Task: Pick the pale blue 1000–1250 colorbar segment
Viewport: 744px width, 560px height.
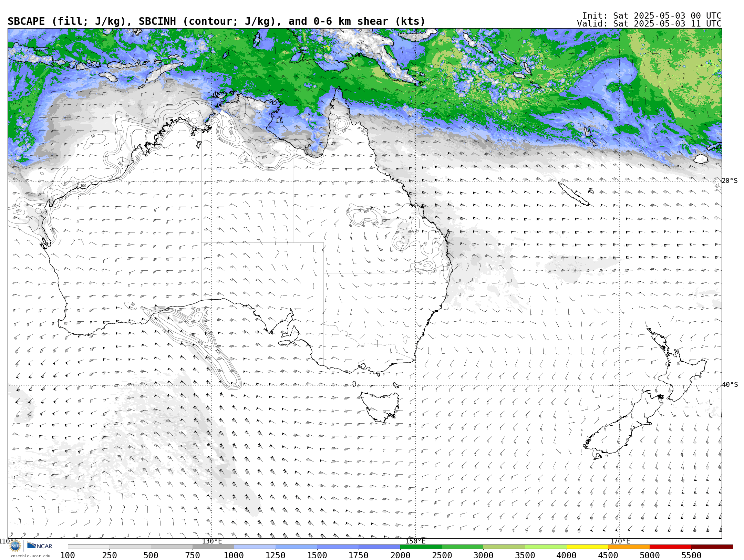Action: point(255,547)
